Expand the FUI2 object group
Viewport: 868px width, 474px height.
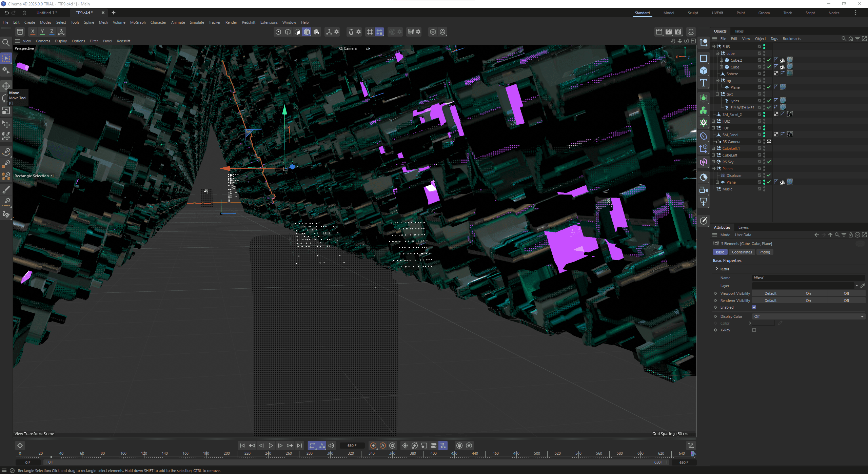coord(713,121)
